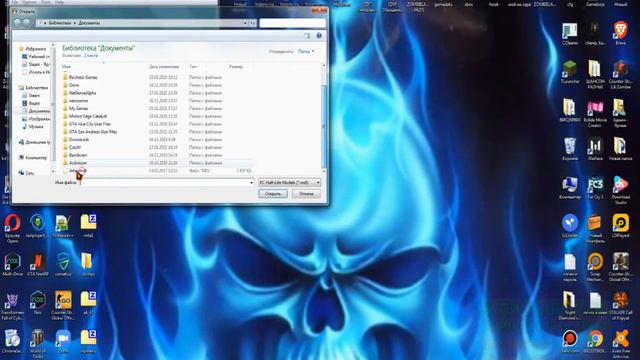
Task: Select the Activision folder in file list
Action: tap(78, 163)
